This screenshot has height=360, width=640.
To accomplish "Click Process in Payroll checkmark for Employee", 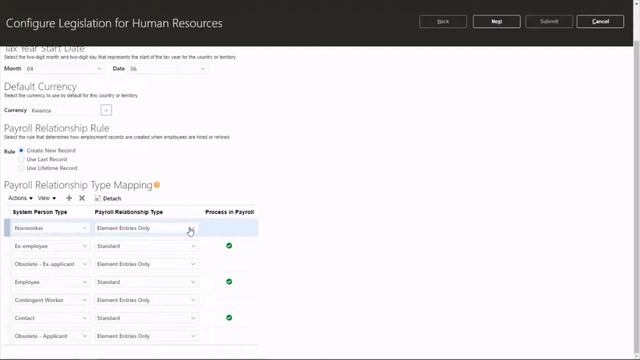I will (x=229, y=282).
